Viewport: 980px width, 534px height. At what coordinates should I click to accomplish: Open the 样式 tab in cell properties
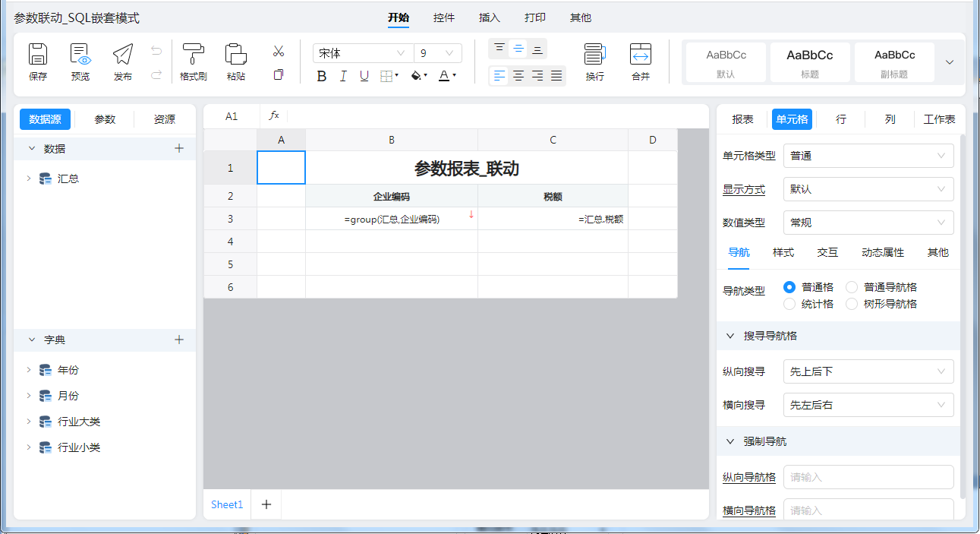point(783,252)
